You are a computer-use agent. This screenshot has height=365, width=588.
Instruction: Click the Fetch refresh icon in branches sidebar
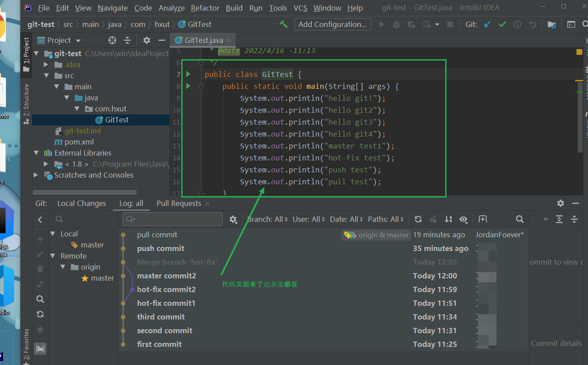pos(40,314)
